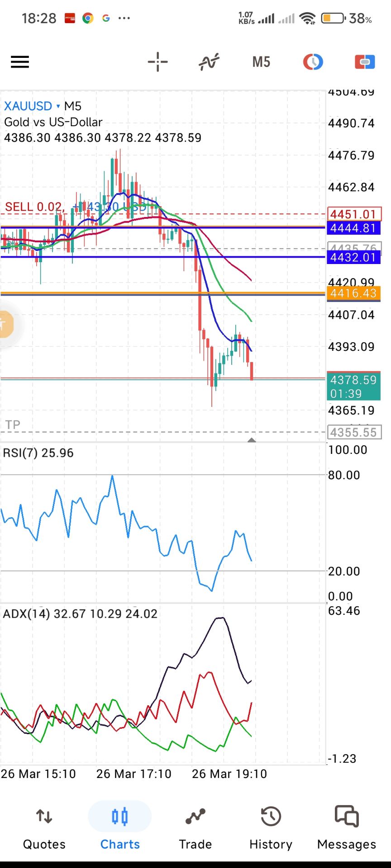
Task: Tap the SELL 0.02 order label
Action: pos(33,207)
